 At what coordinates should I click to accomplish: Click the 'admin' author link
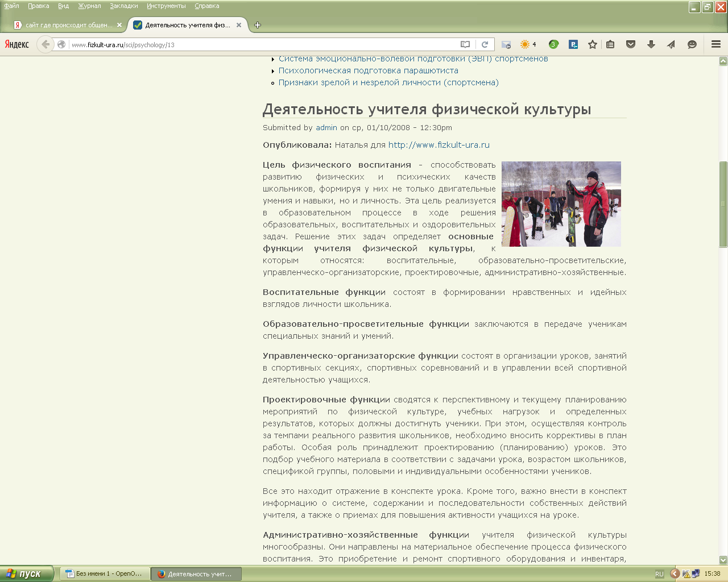(326, 128)
